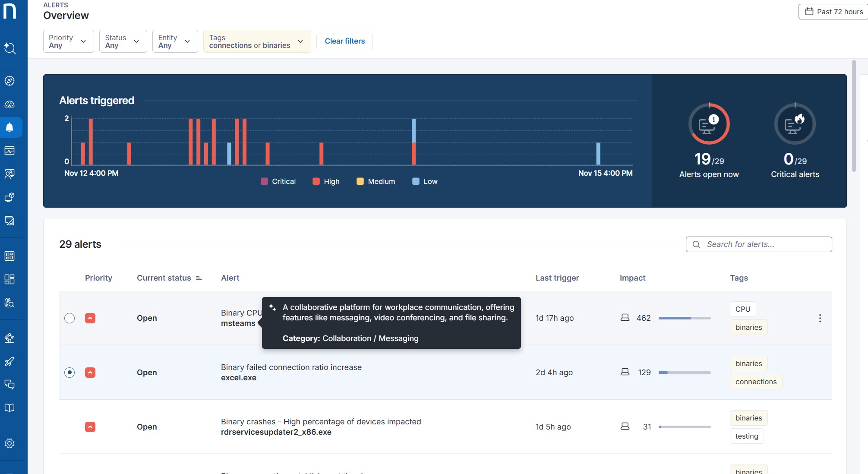The height and width of the screenshot is (474, 868).
Task: Click the search magnifier icon in sidebar
Action: [x=9, y=48]
